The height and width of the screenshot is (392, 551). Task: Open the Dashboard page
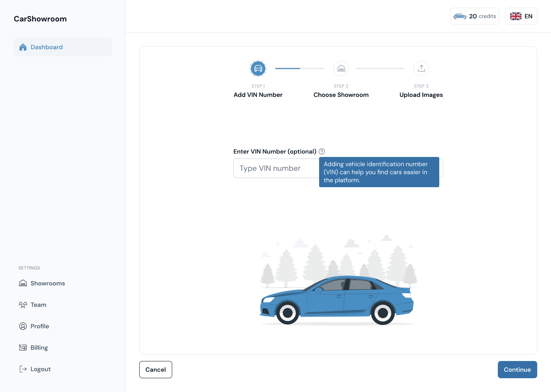point(63,47)
